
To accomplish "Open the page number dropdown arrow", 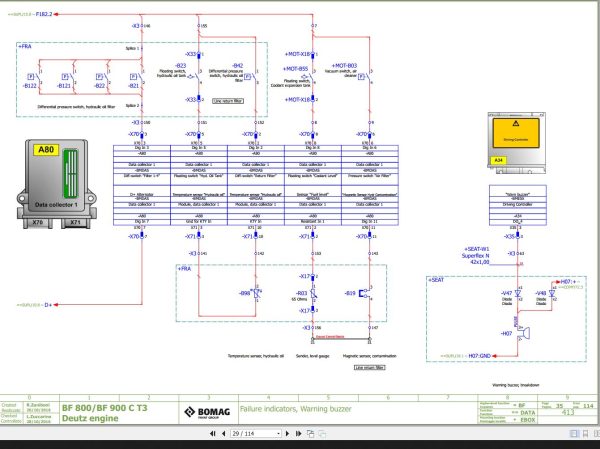I will 279,434.
